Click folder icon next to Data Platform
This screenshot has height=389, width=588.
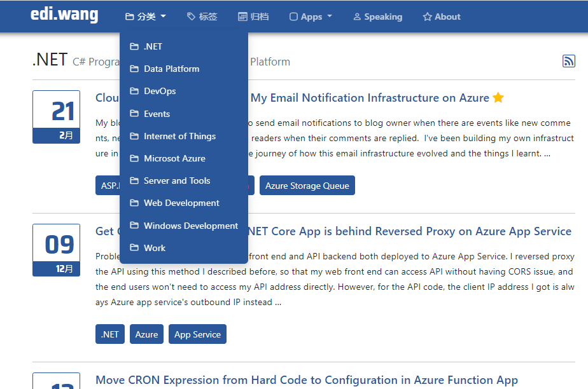[x=134, y=69]
